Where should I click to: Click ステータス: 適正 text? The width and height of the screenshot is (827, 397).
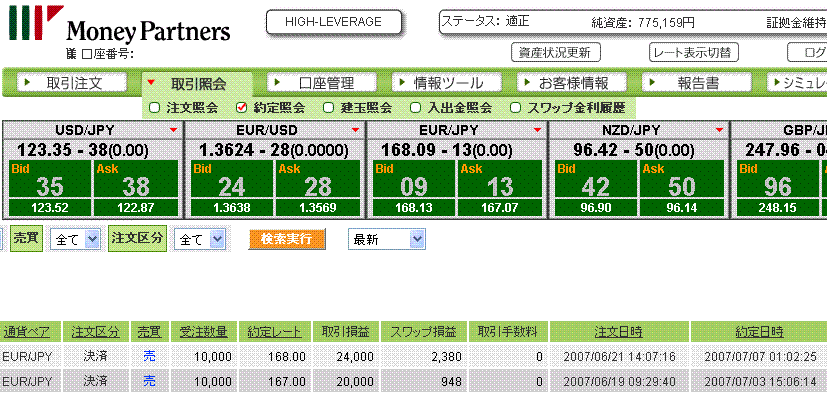click(485, 22)
